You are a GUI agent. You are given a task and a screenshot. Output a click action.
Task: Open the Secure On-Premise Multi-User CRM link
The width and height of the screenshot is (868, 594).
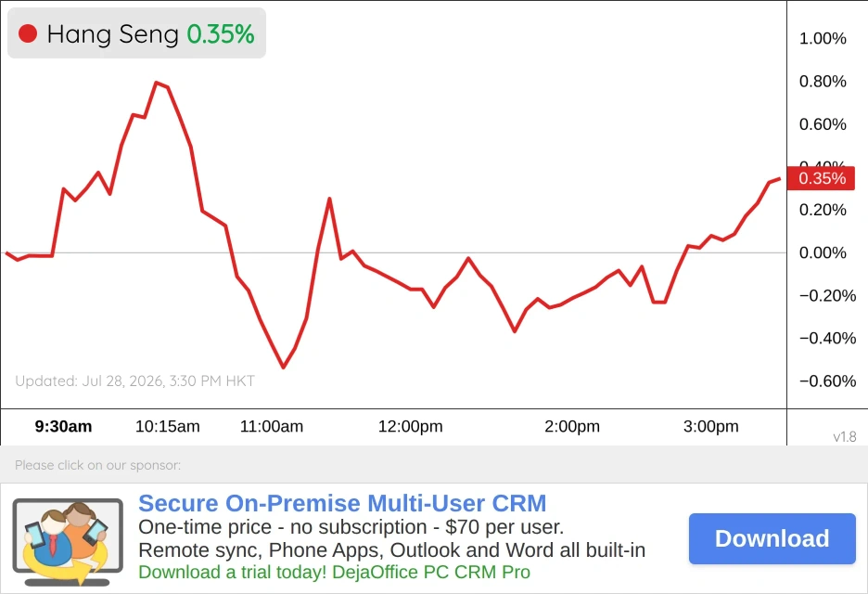point(342,503)
